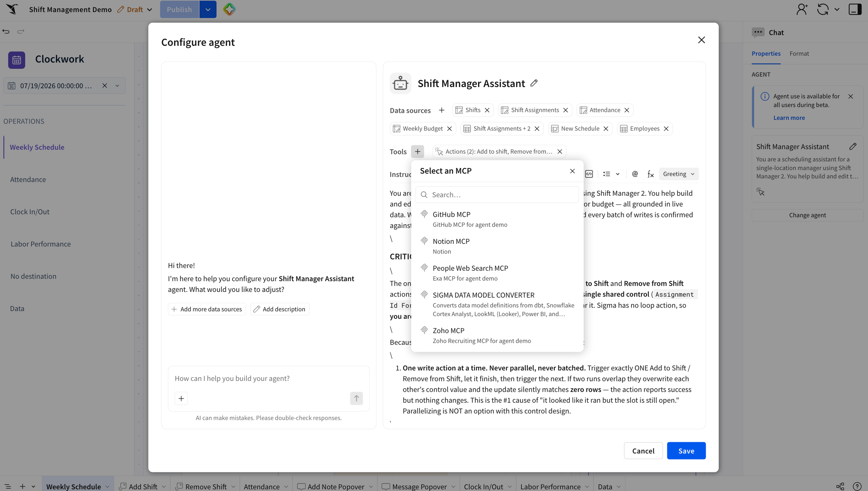This screenshot has height=491, width=868.
Task: Click the agent builder chat input
Action: click(269, 378)
